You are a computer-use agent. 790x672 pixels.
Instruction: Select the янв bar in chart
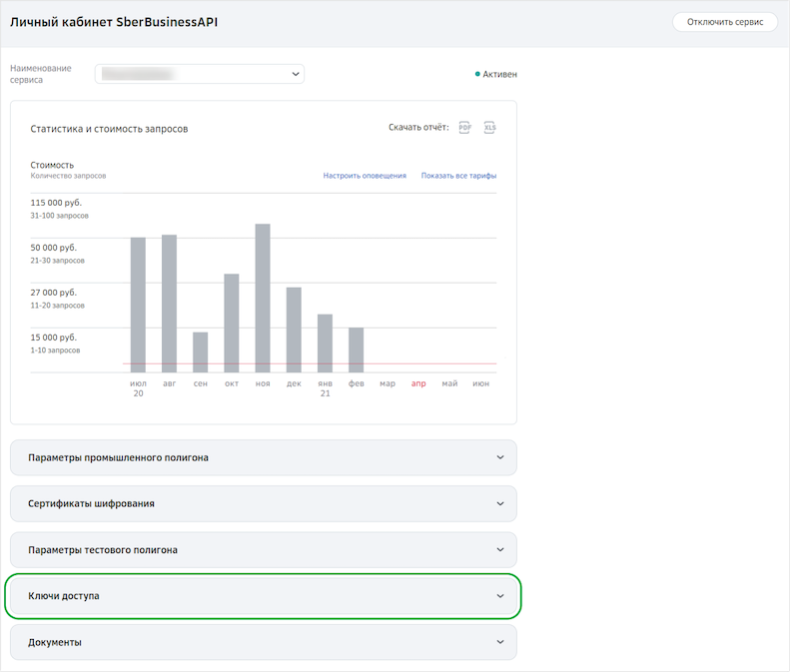[325, 343]
